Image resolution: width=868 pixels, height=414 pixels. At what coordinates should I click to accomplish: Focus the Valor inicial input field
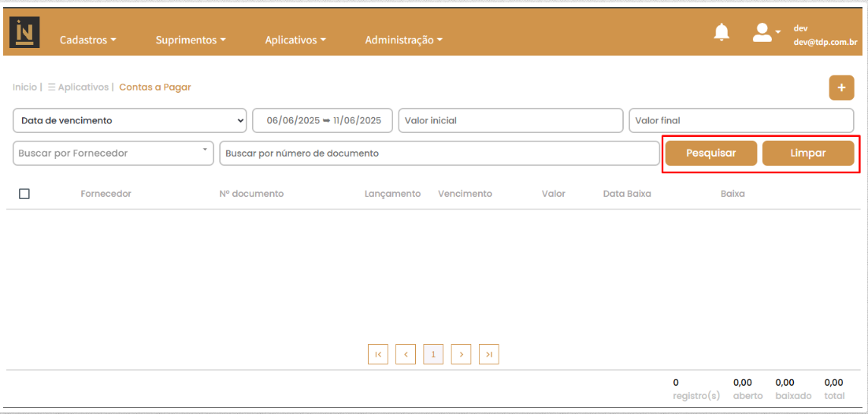[x=510, y=120]
